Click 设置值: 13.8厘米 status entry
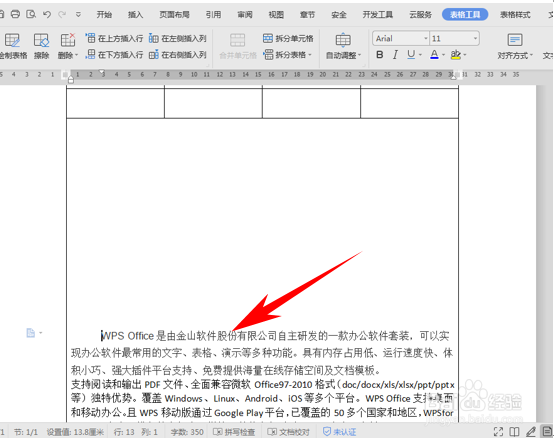554x439 pixels. [x=75, y=432]
